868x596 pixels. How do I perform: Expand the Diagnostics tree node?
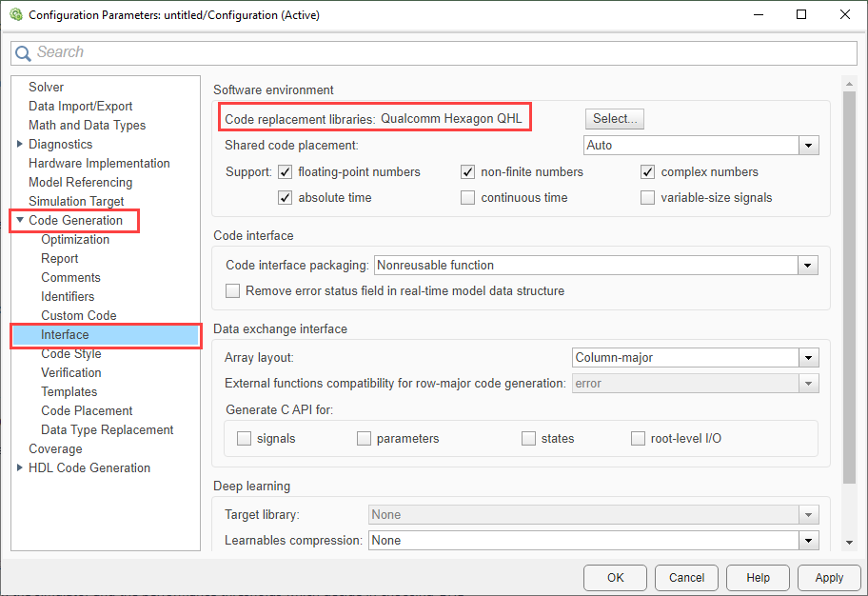(x=20, y=145)
